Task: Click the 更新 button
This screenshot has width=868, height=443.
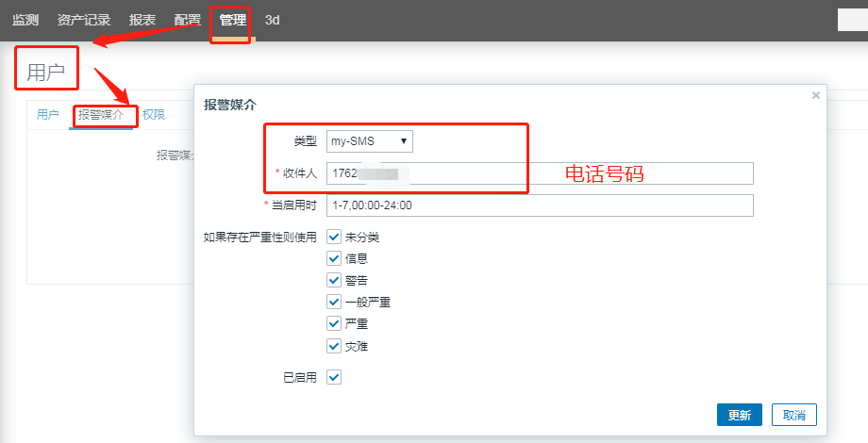Action: click(740, 415)
